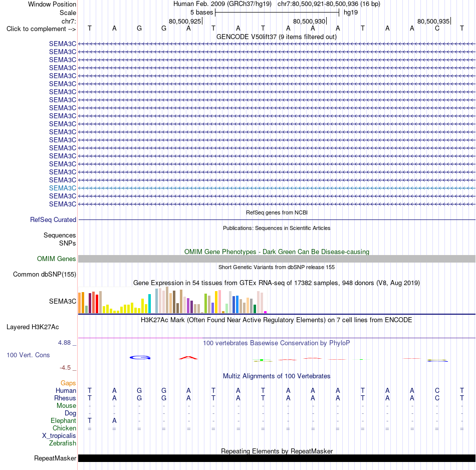
Task: Click the C base in the Human alignment row
Action: (437, 390)
